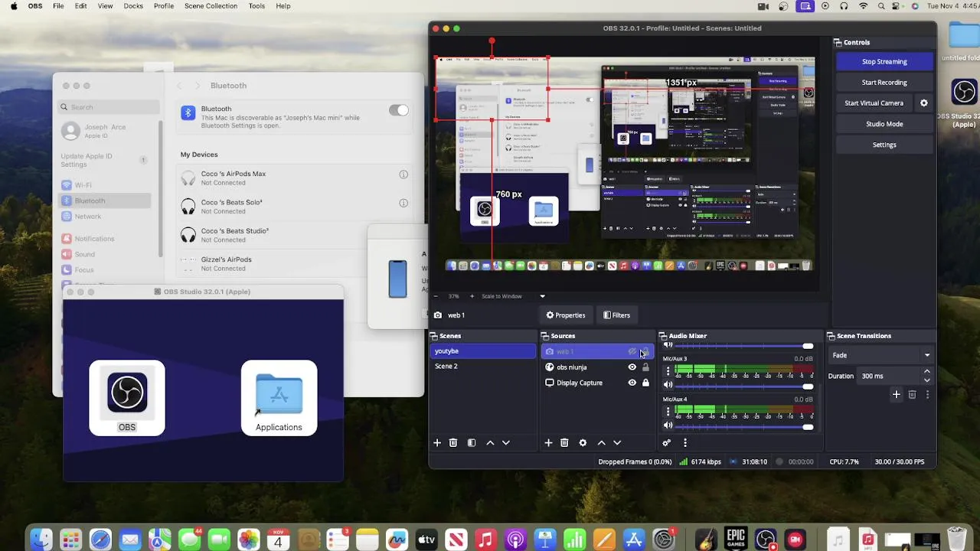Image resolution: width=980 pixels, height=551 pixels.
Task: Open the Mic/Aux 3 options three-dot menu
Action: (668, 371)
